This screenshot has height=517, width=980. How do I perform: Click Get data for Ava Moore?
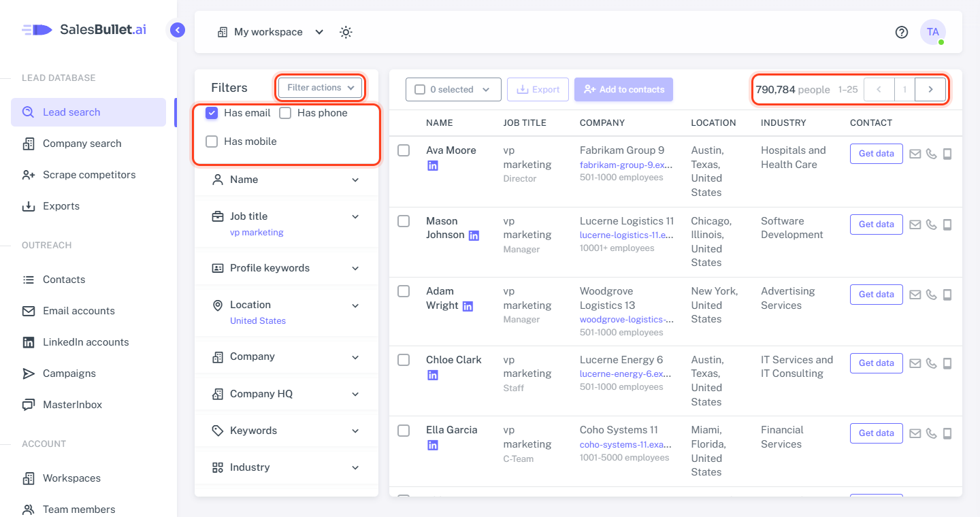(877, 154)
